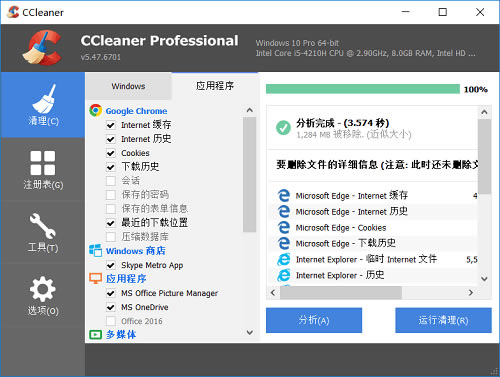
Task: Select Microsoft Edge - 下载历史 row
Action: pyautogui.click(x=373, y=243)
